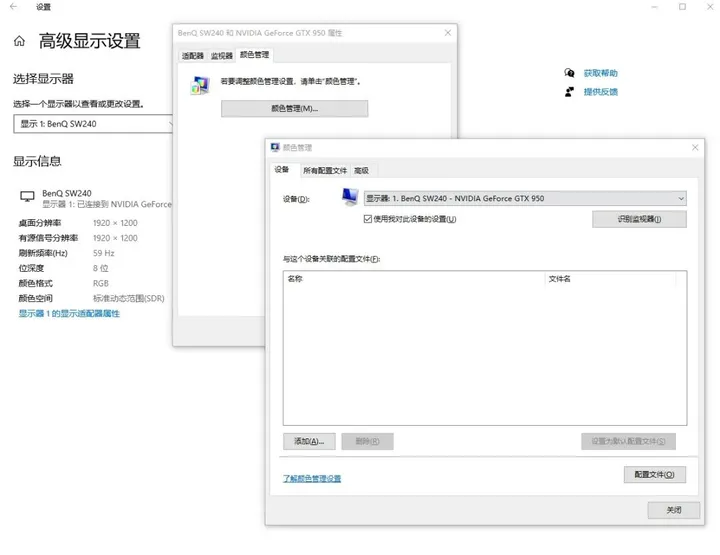The image size is (720, 555).
Task: Switch to the Adapter tab in the properties dialog
Action: (192, 56)
